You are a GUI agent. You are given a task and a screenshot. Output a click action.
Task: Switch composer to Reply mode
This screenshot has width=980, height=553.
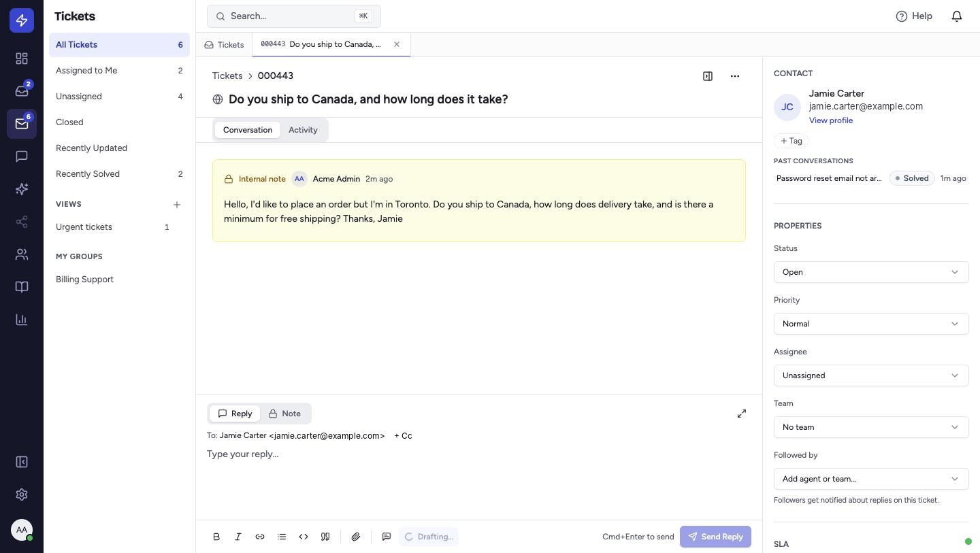point(235,414)
